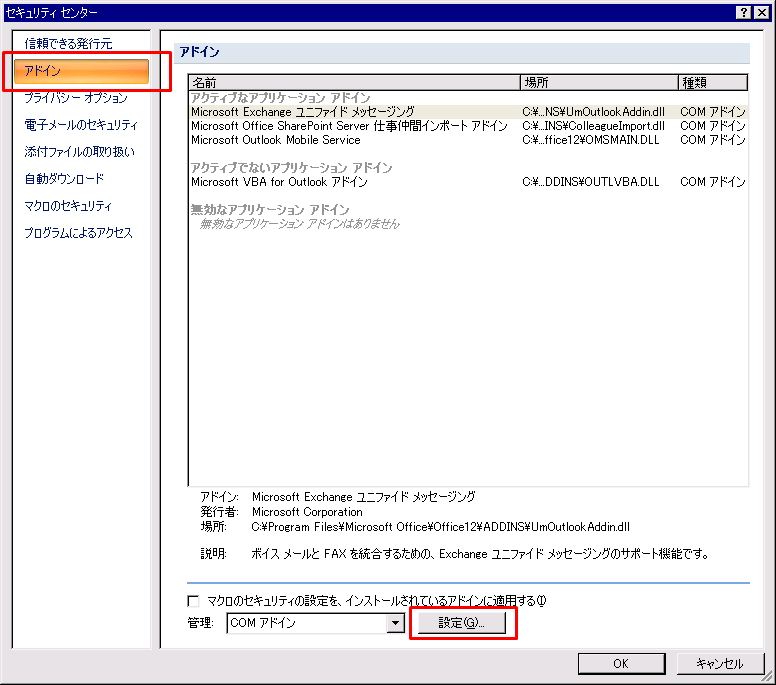Open 添付ファイルの取り扱い settings
Screen dimensions: 776x685
[x=79, y=152]
